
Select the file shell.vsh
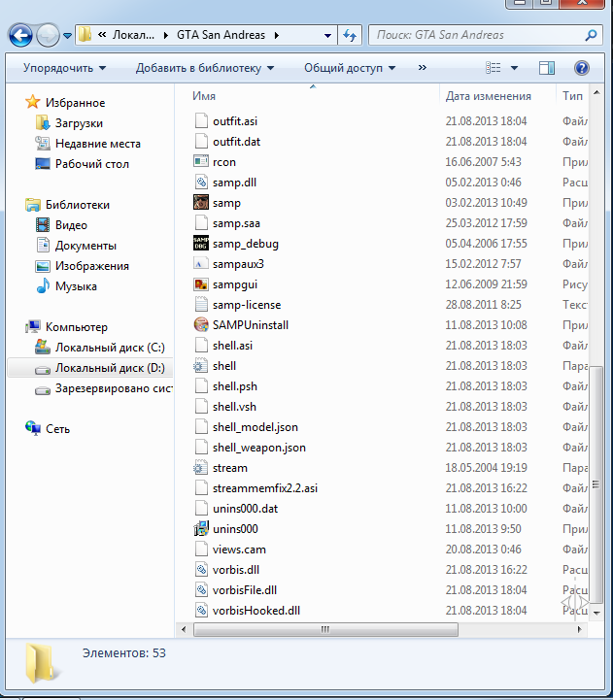coord(234,407)
